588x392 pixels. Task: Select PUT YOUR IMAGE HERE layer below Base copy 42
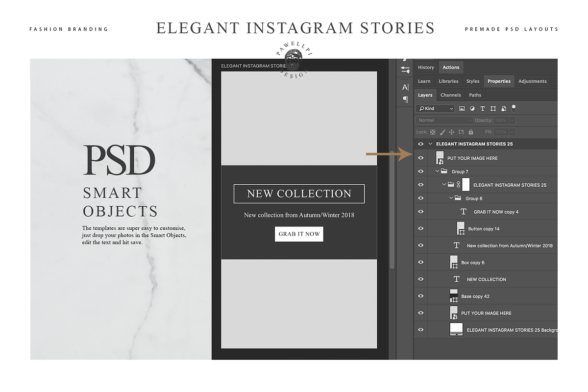click(x=486, y=313)
